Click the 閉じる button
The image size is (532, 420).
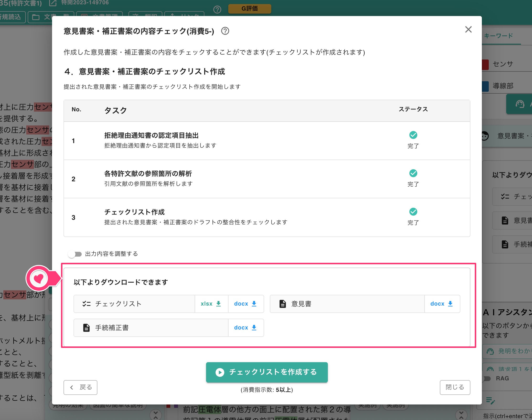tap(455, 387)
